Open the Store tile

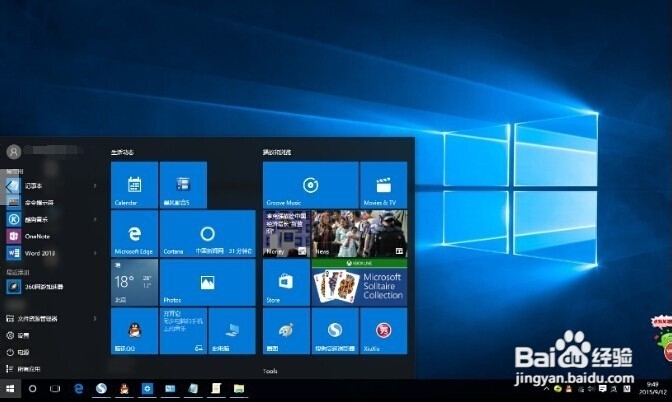click(x=286, y=282)
